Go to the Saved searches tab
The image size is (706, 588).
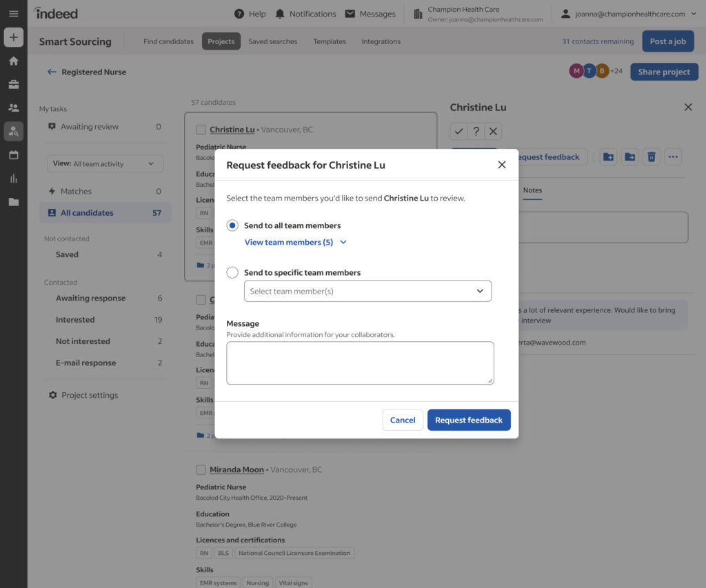click(272, 41)
